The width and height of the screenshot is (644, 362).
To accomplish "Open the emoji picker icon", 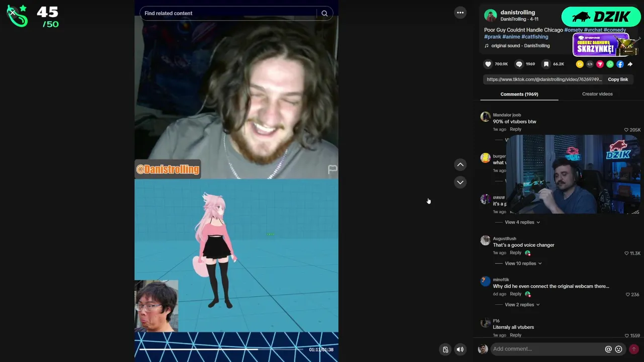I will (618, 349).
